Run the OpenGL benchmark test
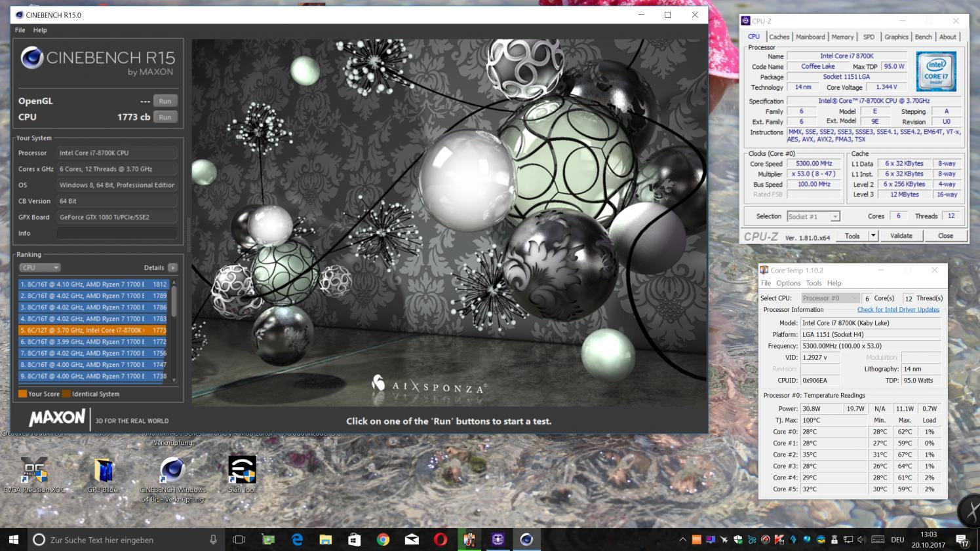Viewport: 980px width, 551px height. 165,101
